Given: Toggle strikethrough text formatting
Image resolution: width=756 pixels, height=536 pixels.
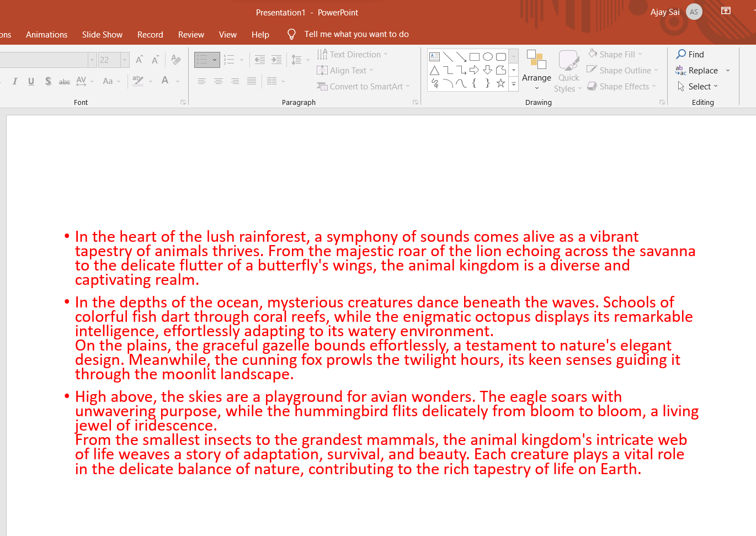Looking at the screenshot, I should point(65,81).
